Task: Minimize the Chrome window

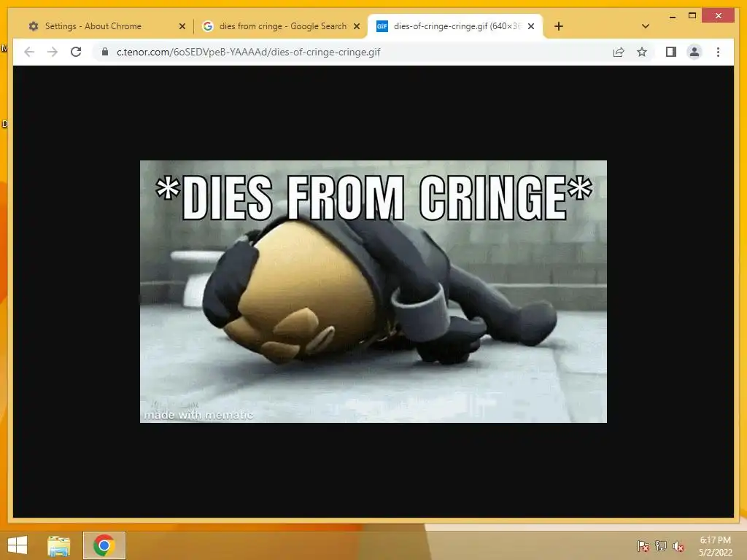Action: pos(672,16)
